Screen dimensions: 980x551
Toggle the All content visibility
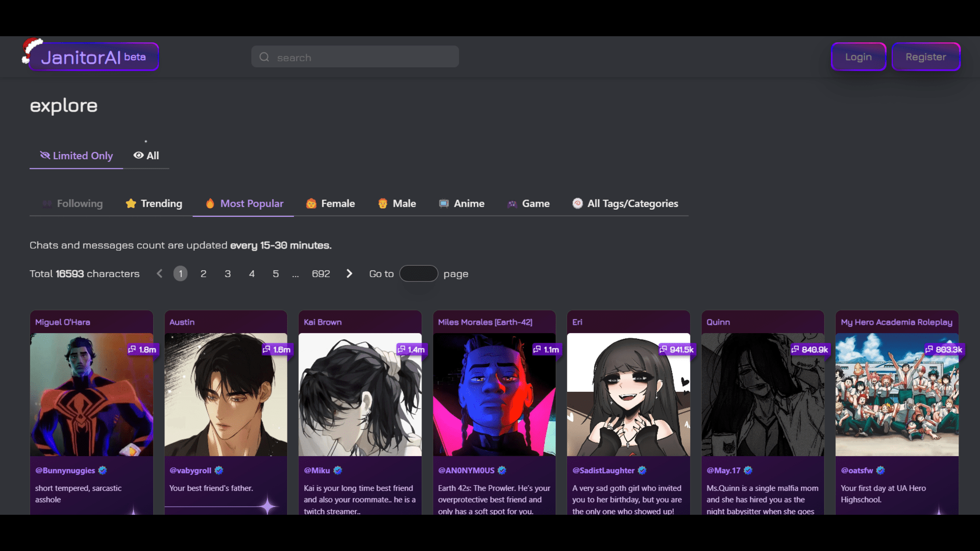[x=145, y=156]
